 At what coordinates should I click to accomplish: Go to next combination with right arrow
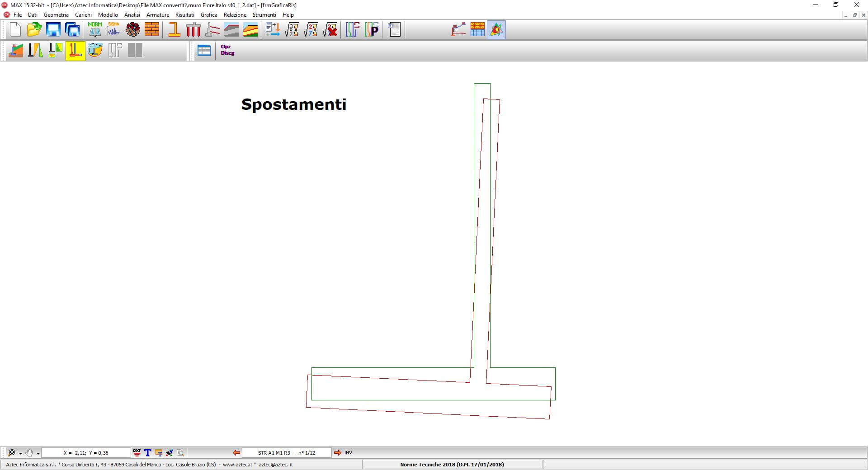point(337,452)
